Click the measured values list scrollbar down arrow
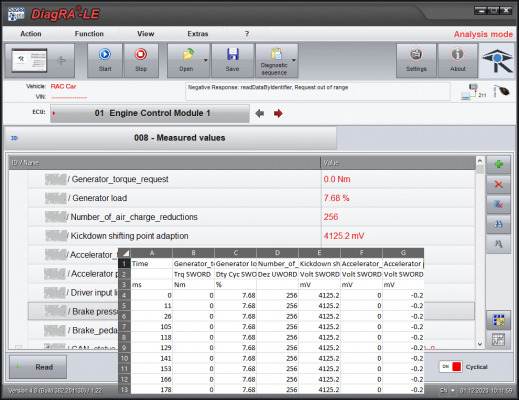 click(x=480, y=344)
